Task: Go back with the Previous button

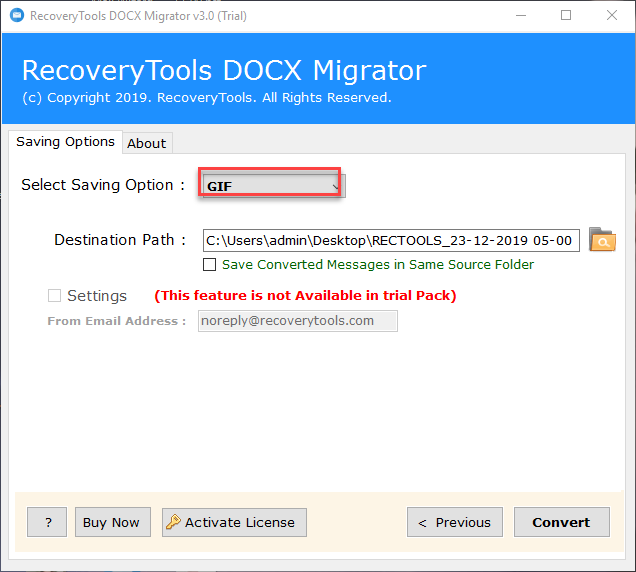Action: (x=455, y=522)
